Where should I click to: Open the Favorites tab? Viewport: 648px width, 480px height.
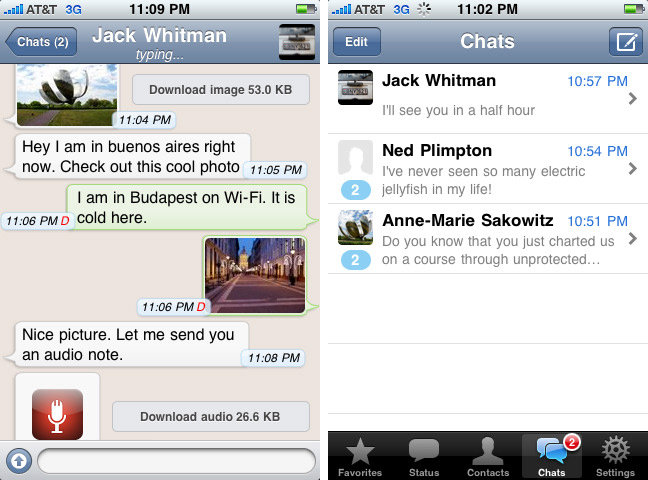point(360,456)
